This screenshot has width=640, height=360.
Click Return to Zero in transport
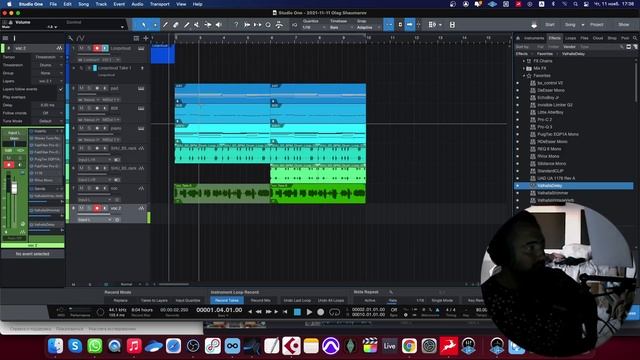tap(285, 312)
